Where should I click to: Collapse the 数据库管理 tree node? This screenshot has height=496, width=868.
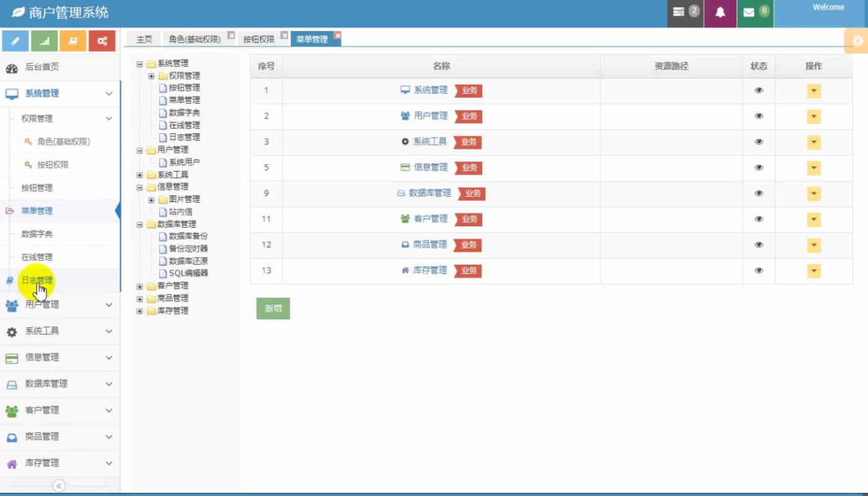pos(139,224)
